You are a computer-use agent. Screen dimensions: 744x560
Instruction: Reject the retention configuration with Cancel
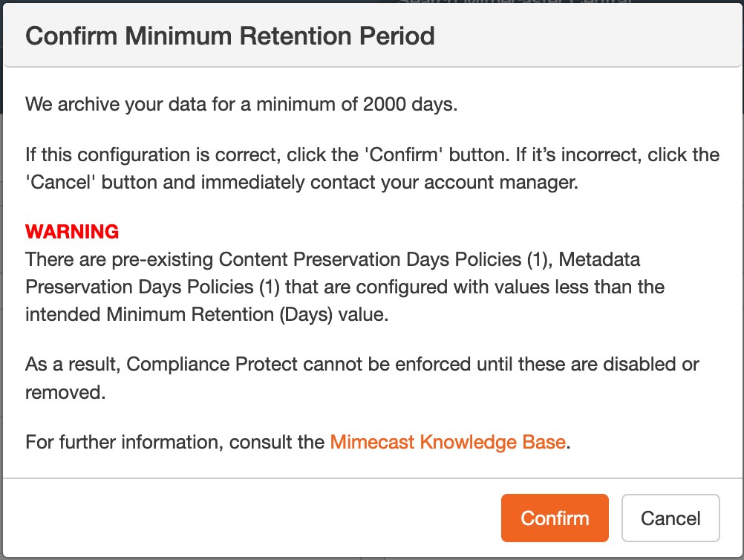pyautogui.click(x=670, y=518)
